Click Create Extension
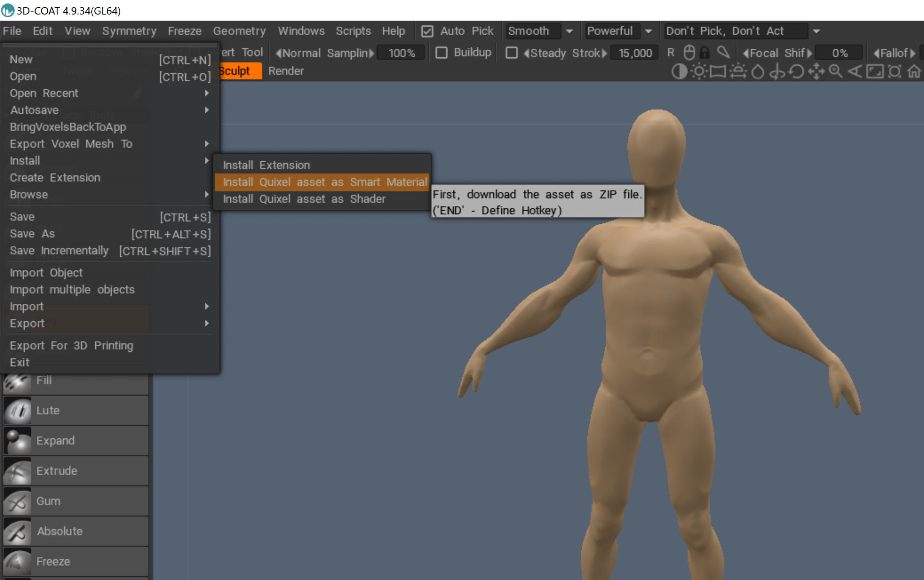 coord(110,178)
